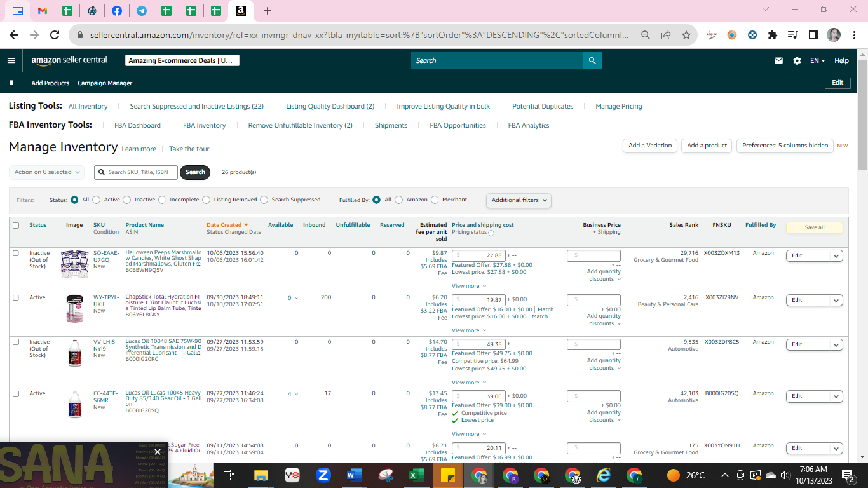Click the Add a product button
Image resolution: width=868 pixels, height=488 pixels.
(707, 146)
